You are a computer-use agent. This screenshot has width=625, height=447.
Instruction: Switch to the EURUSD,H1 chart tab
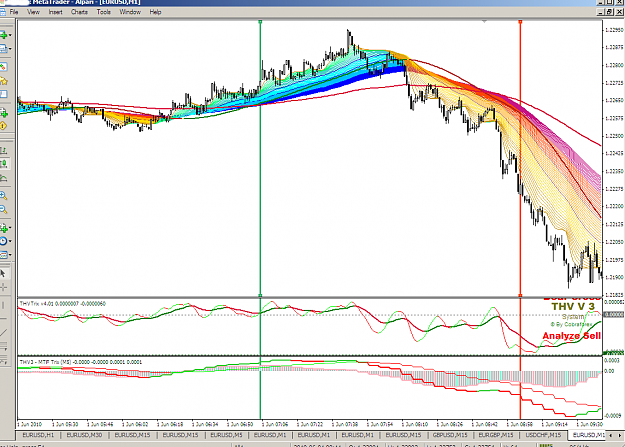(x=38, y=435)
